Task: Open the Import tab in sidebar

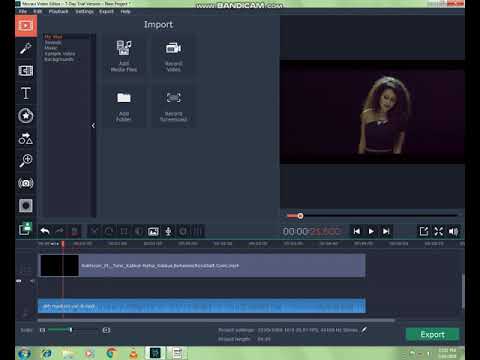Action: point(26,26)
